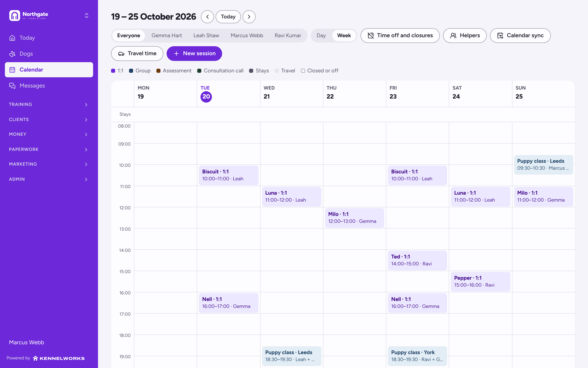Click the calendar-off icon in Time off and closures

[x=371, y=36]
